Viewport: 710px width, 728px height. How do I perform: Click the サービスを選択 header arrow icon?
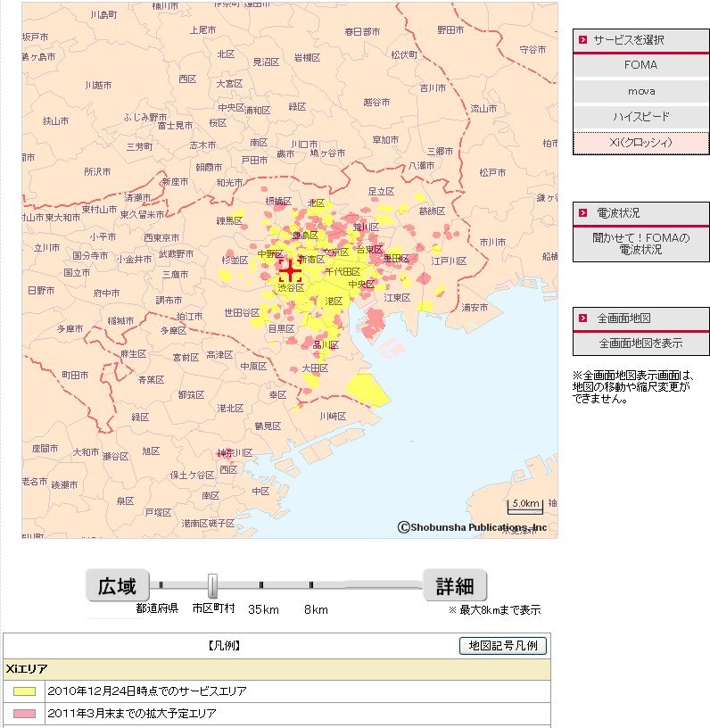[x=582, y=40]
